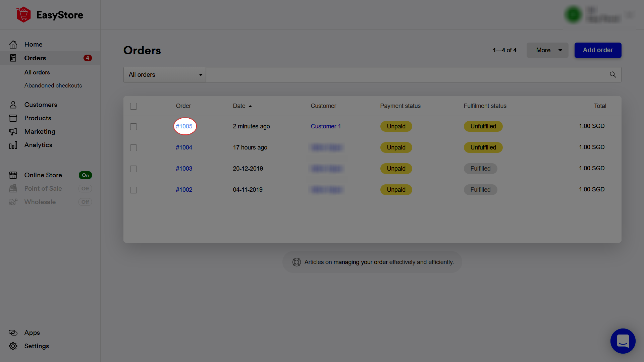
Task: Check the select-all orders checkbox
Action: pos(133,106)
